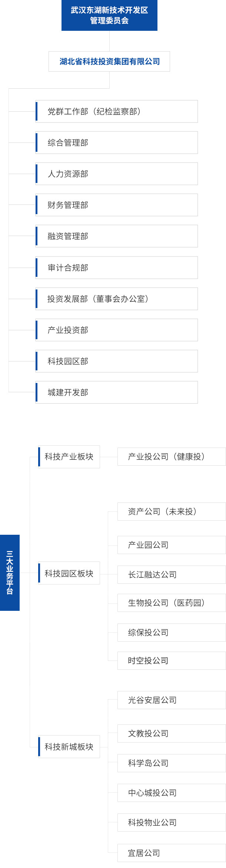Click the 融资管理部 item
The width and height of the screenshot is (226, 868).
(x=116, y=236)
